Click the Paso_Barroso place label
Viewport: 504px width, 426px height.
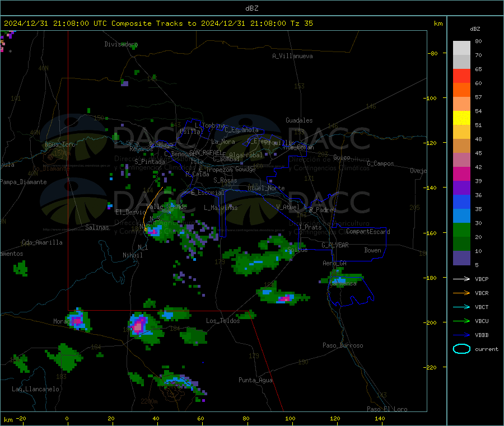click(x=343, y=345)
